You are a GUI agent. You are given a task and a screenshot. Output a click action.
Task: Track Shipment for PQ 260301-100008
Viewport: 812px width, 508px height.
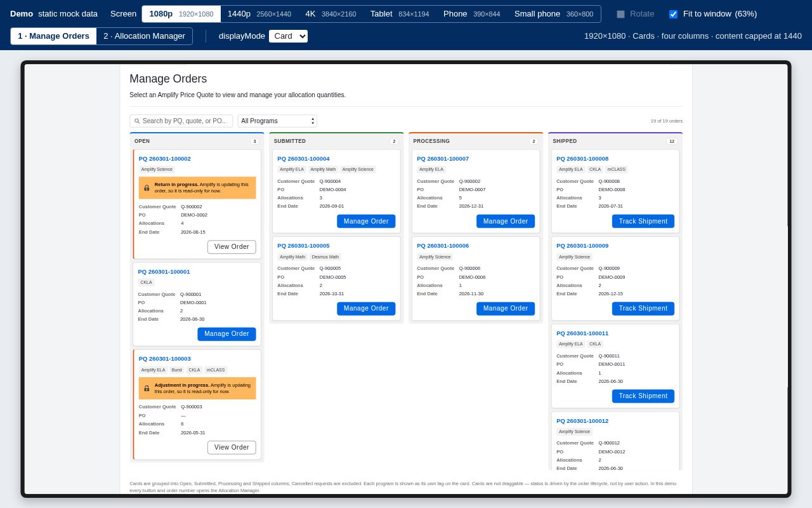(x=643, y=222)
